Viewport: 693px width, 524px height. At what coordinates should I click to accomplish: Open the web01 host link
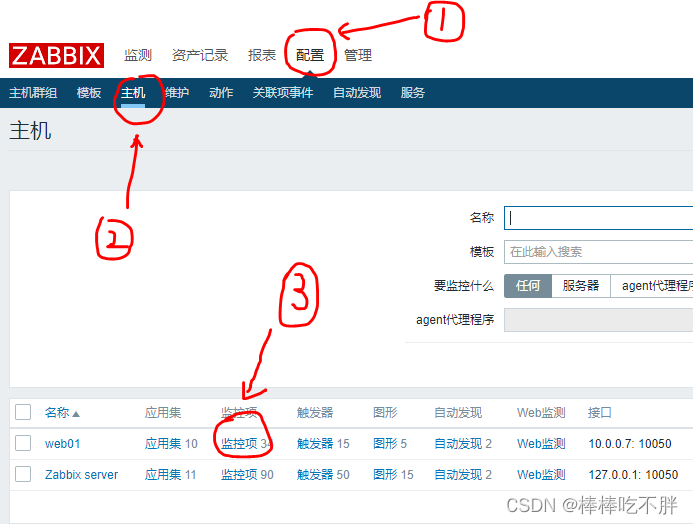click(x=62, y=444)
